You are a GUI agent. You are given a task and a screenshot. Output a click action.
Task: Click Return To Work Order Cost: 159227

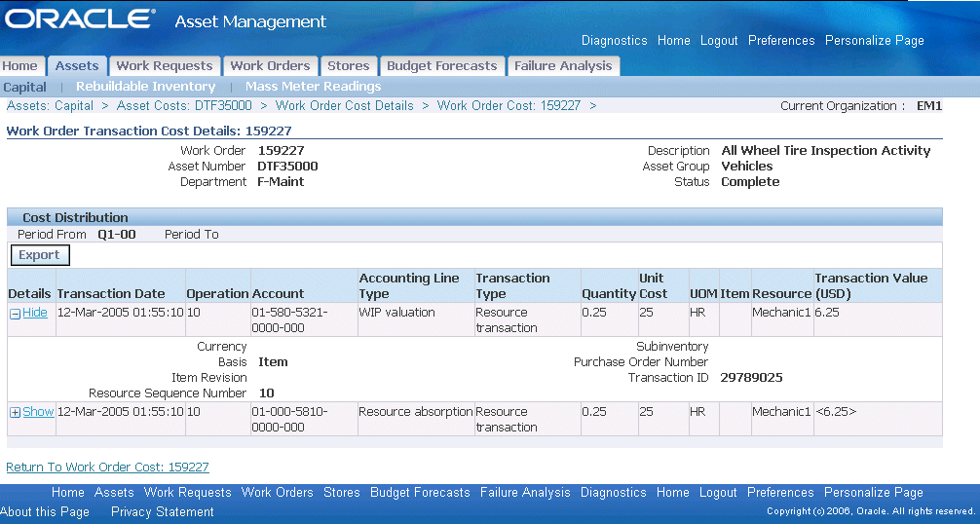[x=107, y=468]
